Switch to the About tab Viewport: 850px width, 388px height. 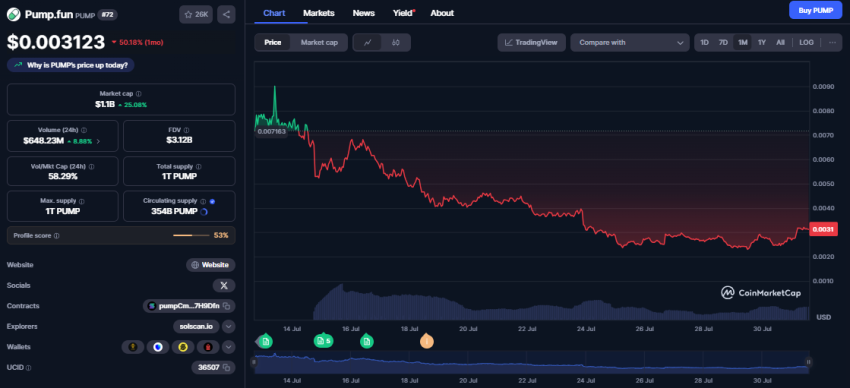tap(442, 13)
